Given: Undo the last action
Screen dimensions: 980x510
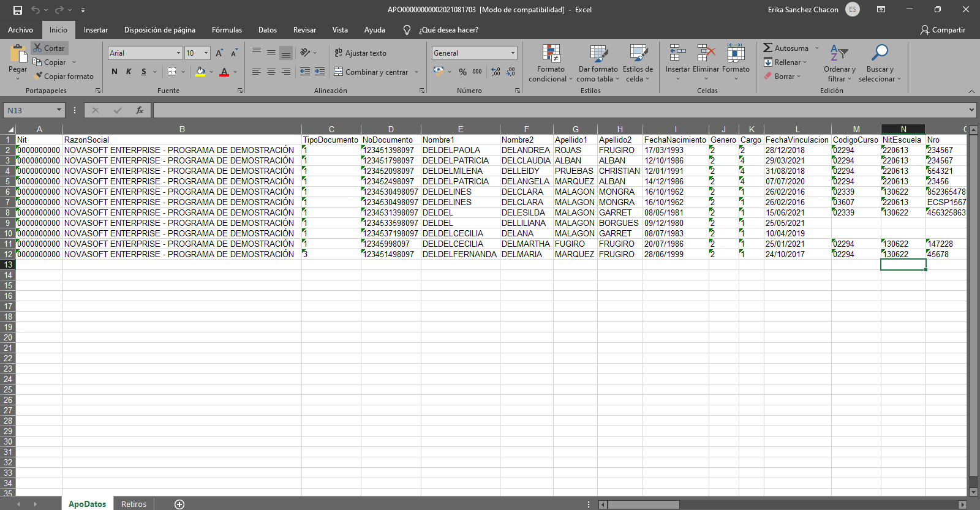Looking at the screenshot, I should click(x=36, y=10).
